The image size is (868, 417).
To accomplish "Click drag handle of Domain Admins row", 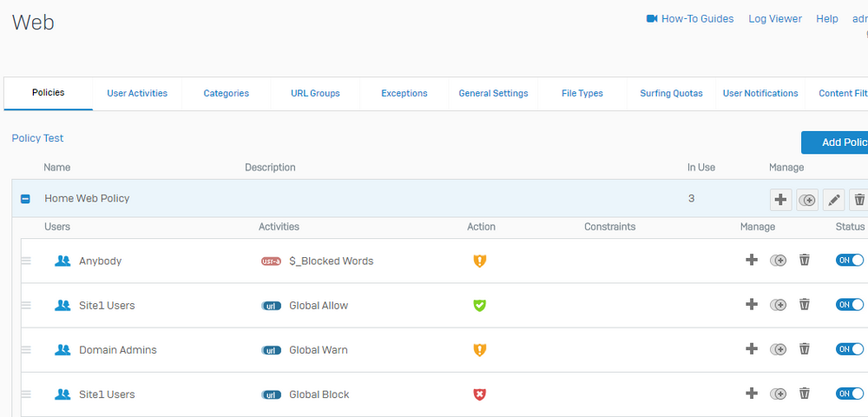I will 26,350.
